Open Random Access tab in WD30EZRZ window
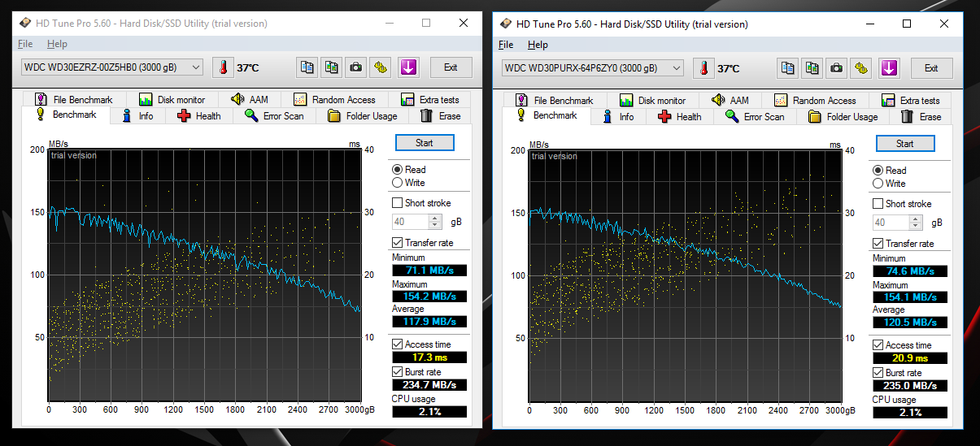 pyautogui.click(x=334, y=100)
